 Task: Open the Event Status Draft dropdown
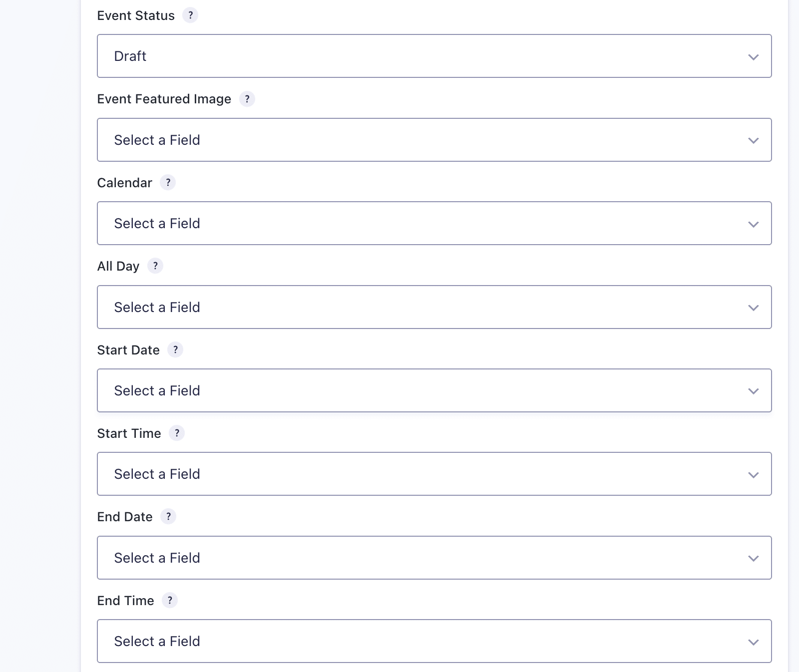pos(434,56)
